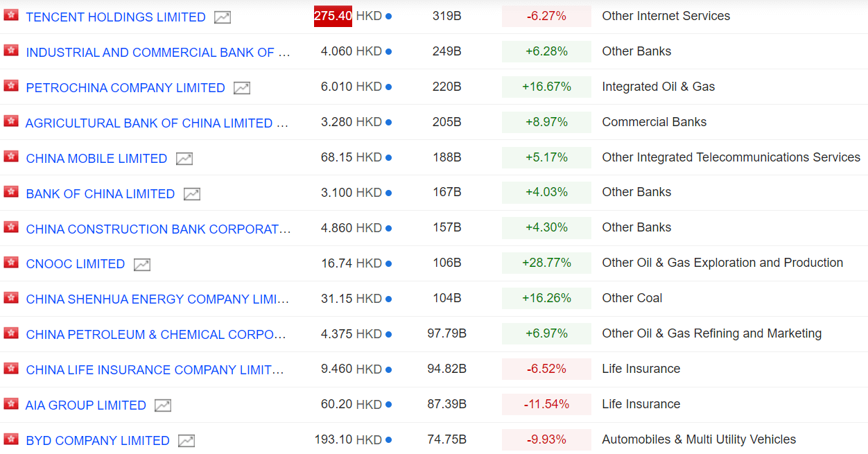
Task: Click the -9.93% change cell
Action: (546, 440)
